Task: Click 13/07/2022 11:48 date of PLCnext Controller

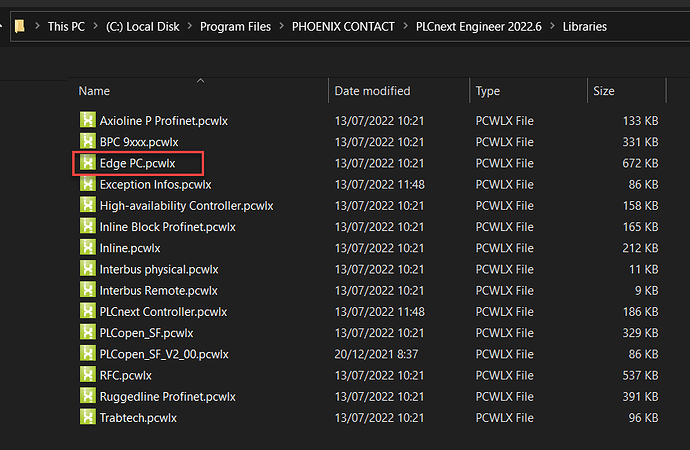Action: (x=379, y=311)
